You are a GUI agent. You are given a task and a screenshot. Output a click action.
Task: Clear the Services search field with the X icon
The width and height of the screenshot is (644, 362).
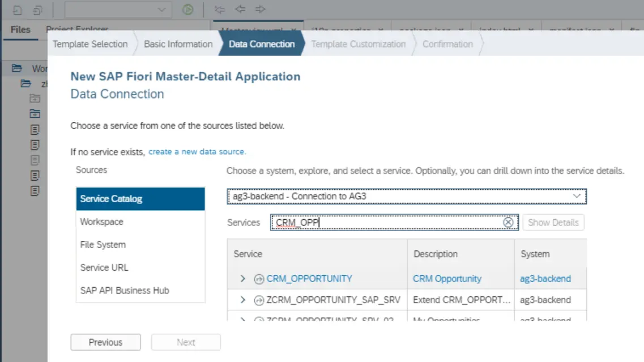coord(508,222)
